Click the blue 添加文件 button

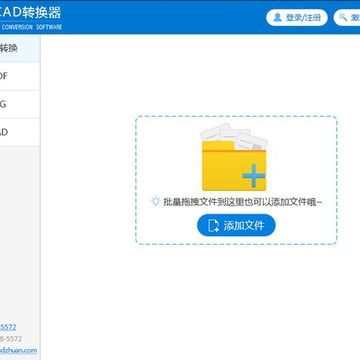(236, 225)
